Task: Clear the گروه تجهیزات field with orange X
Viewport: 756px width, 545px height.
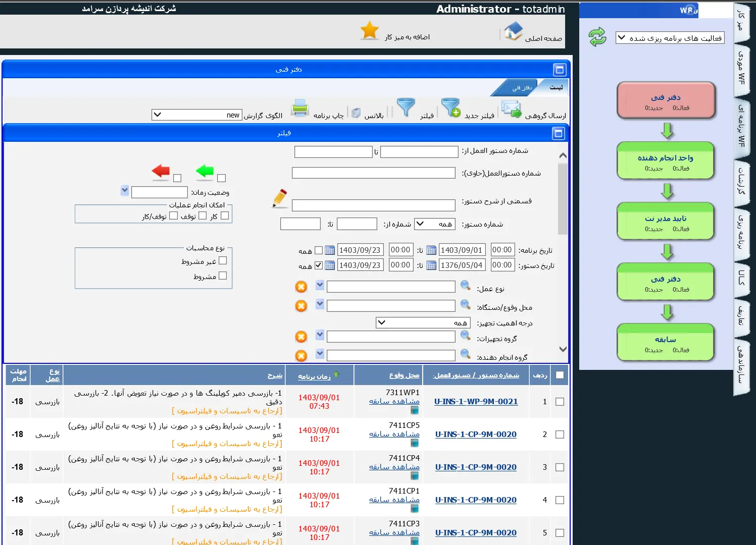Action: (301, 337)
